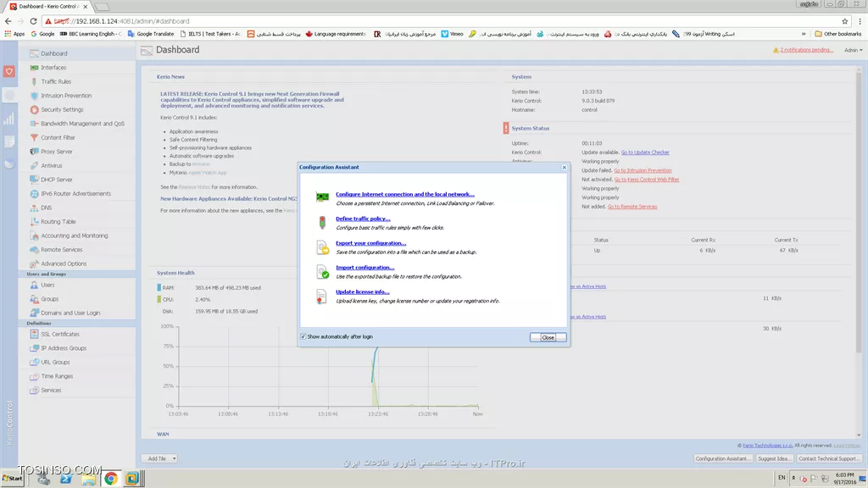Open Domains and User Login section

[x=70, y=313]
